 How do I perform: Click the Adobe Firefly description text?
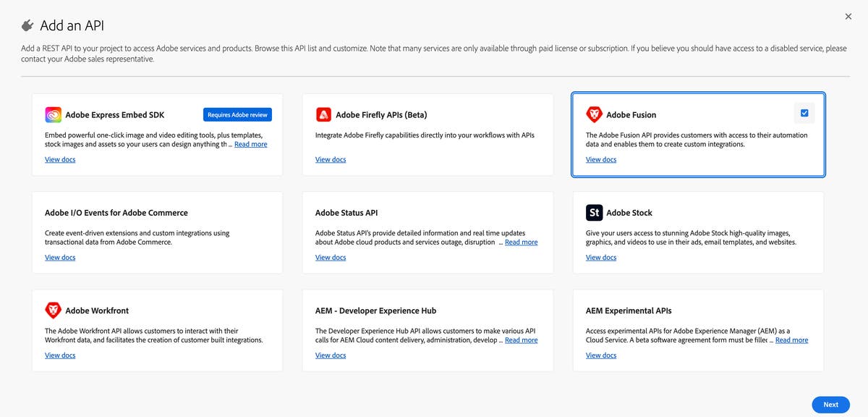point(425,135)
